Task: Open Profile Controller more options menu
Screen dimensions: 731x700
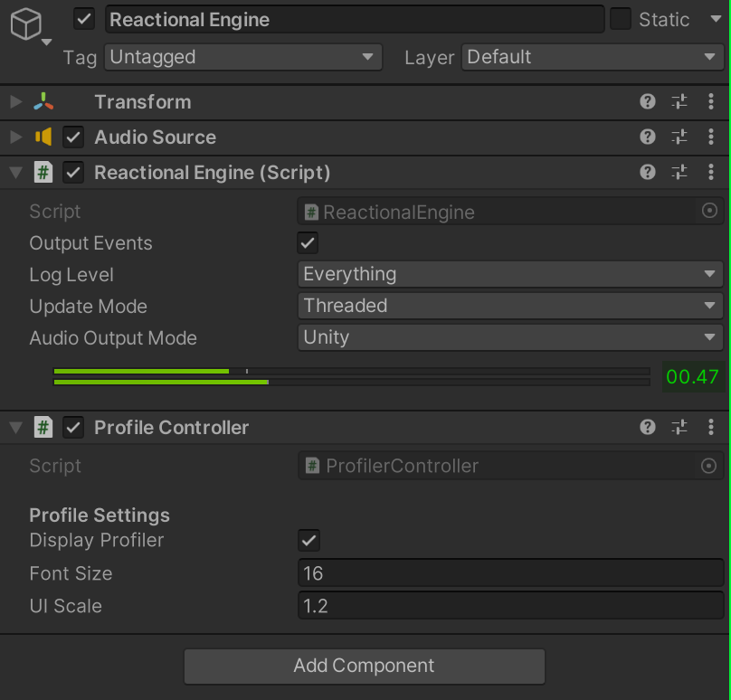Action: [x=711, y=428]
